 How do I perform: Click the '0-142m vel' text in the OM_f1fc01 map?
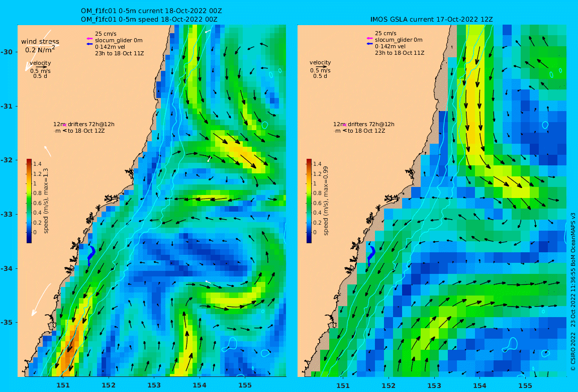110,47
